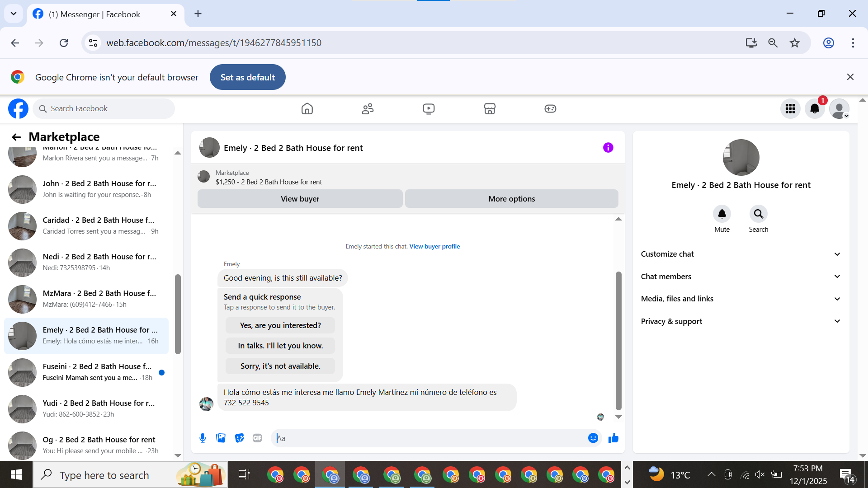Choose a sticker icon
The height and width of the screenshot is (488, 868).
[239, 438]
